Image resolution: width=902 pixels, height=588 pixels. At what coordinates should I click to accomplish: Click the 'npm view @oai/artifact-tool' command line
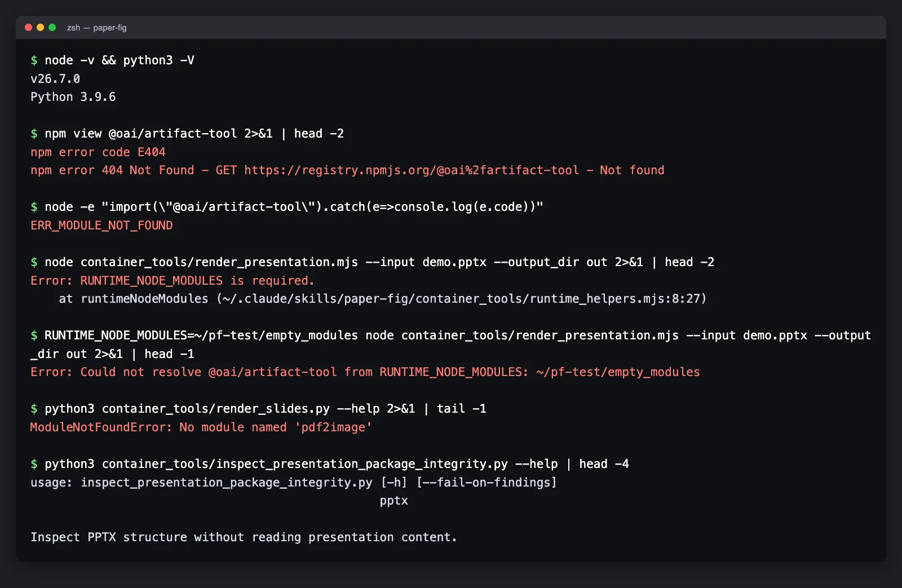click(x=194, y=134)
